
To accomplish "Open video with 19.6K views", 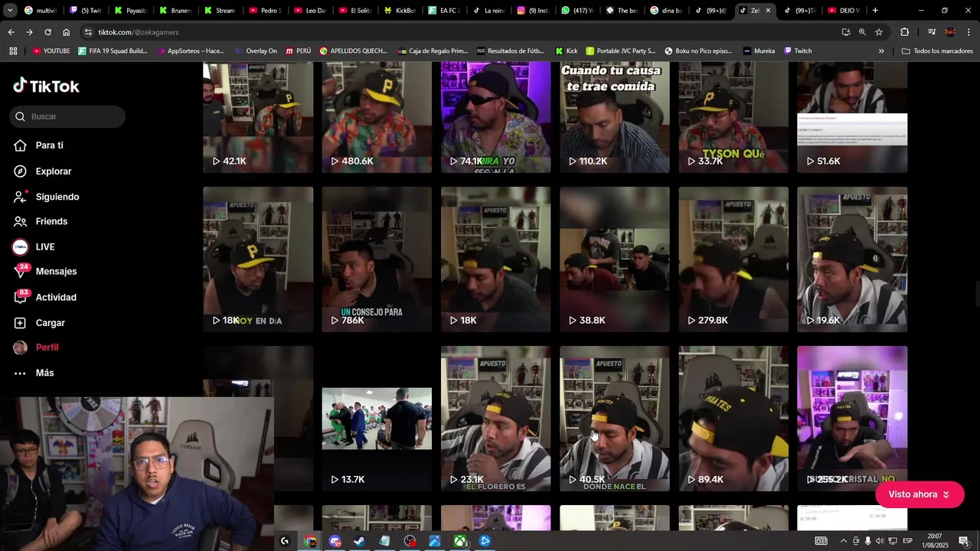I will [x=852, y=259].
